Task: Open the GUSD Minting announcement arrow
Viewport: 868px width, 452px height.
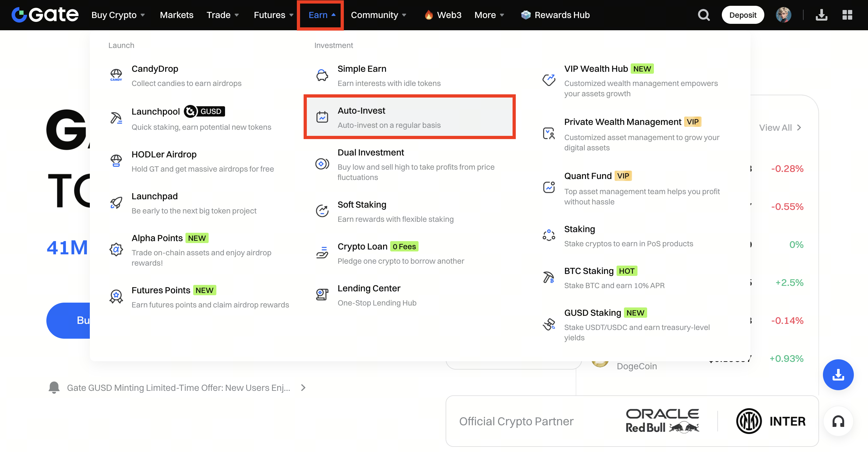Action: click(303, 388)
